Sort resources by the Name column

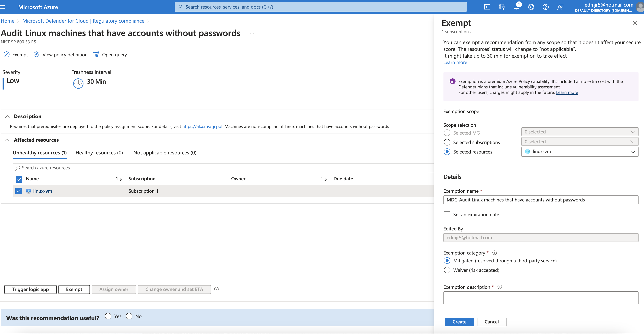pos(118,178)
